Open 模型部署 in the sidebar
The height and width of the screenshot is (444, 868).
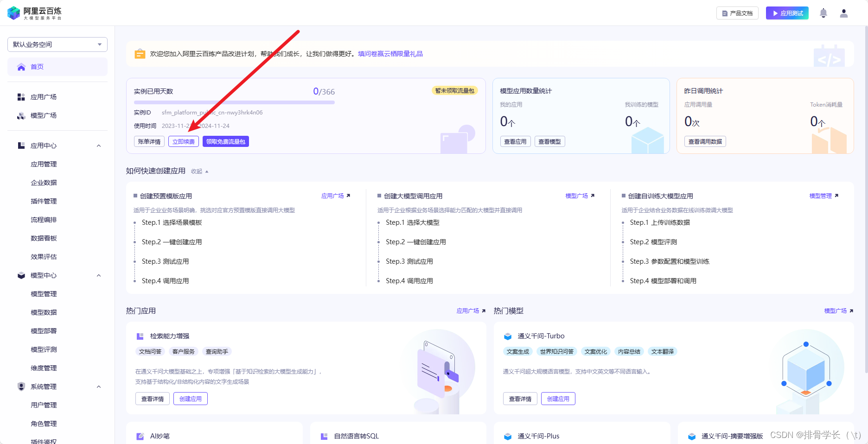tap(44, 331)
